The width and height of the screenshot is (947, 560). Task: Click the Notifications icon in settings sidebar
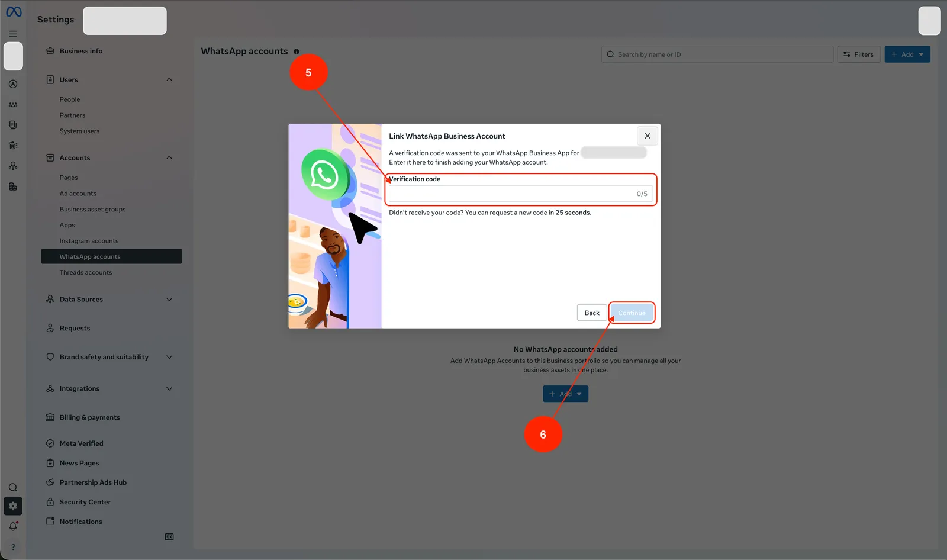(50, 522)
